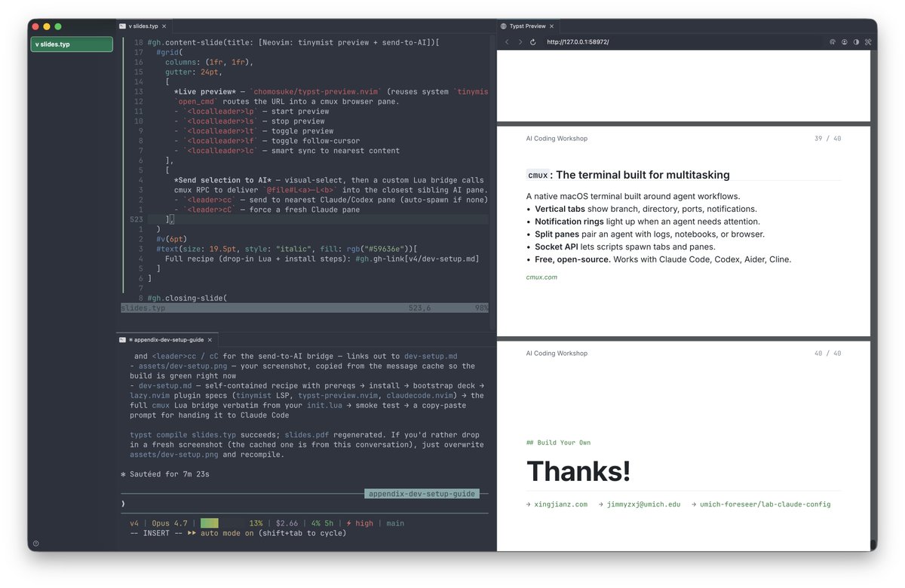Click the slides.typ Neovim status line
Viewport: 905px width, 588px height.
305,308
